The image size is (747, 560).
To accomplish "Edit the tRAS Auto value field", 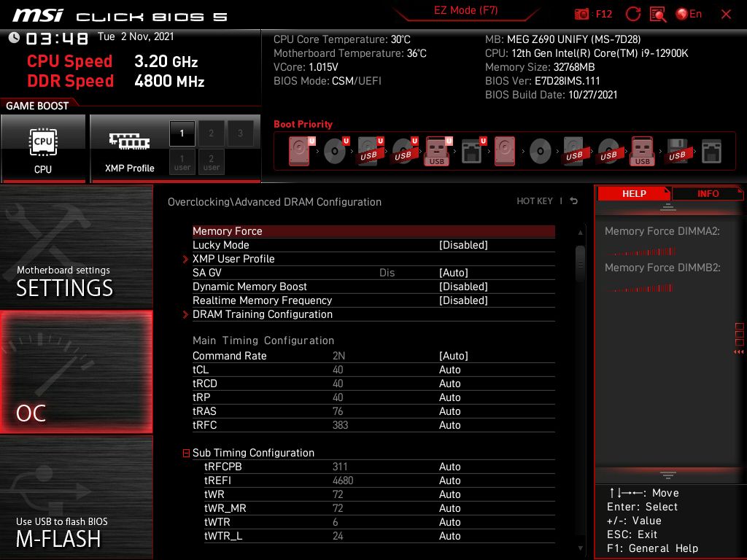I will (449, 411).
